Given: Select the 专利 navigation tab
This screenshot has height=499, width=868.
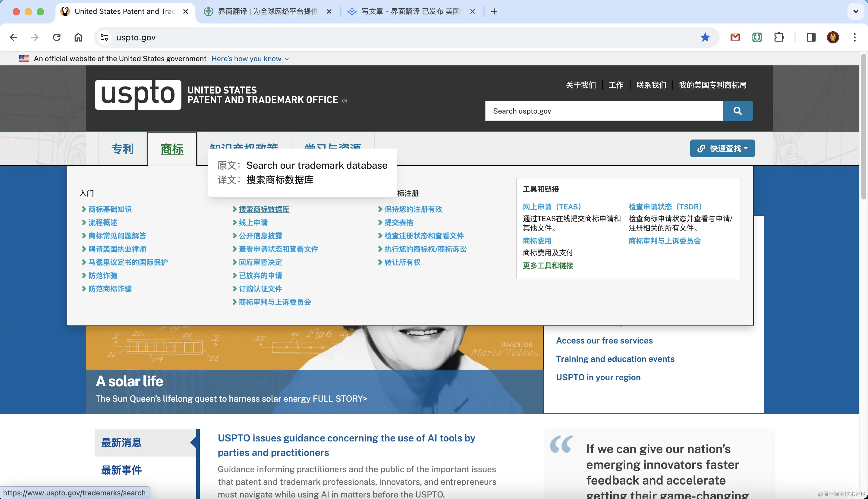Looking at the screenshot, I should (122, 148).
